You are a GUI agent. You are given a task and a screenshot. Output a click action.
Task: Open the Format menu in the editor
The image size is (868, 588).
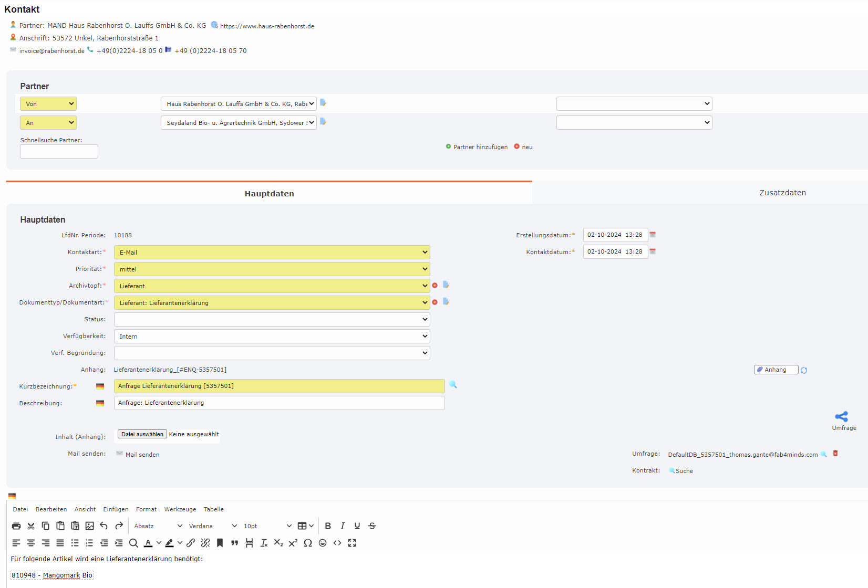[146, 509]
